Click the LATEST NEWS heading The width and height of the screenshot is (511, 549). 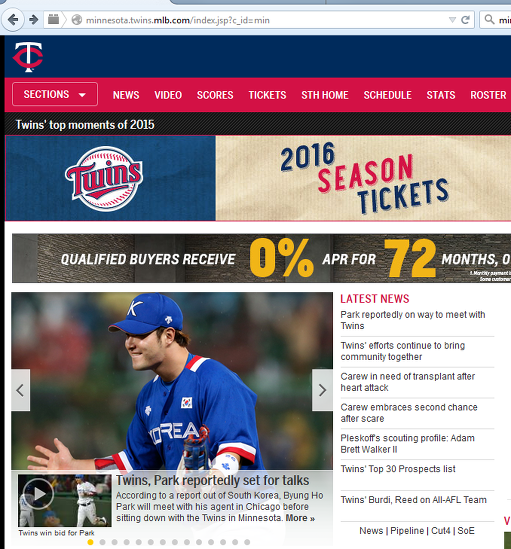[x=375, y=299]
